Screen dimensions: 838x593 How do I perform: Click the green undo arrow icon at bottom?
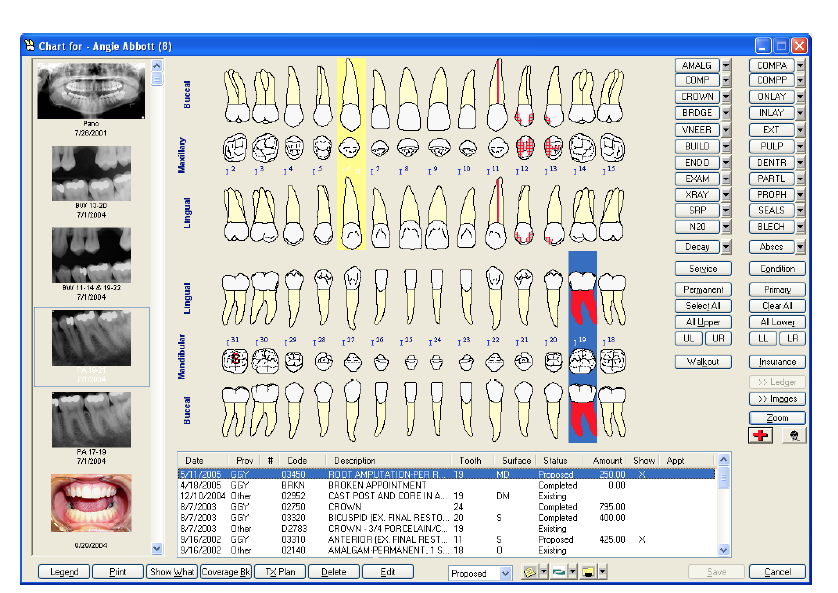tap(557, 571)
